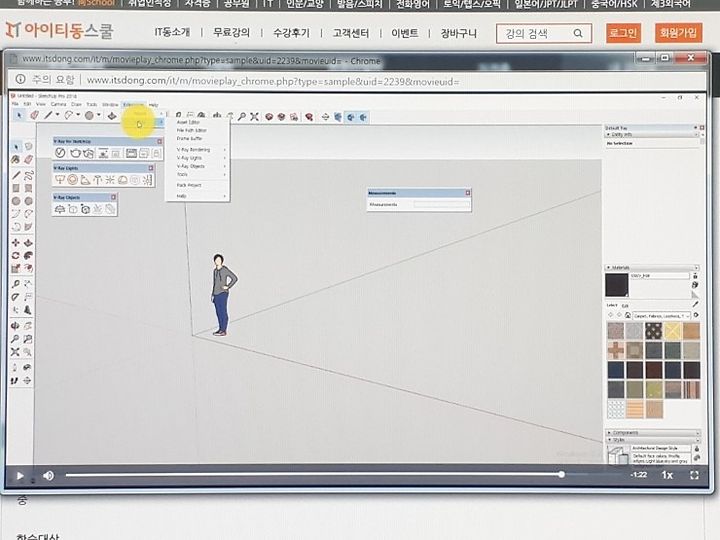Select the Tape Measure tool in the left toolbar
The width and height of the screenshot is (720, 540).
[x=15, y=284]
